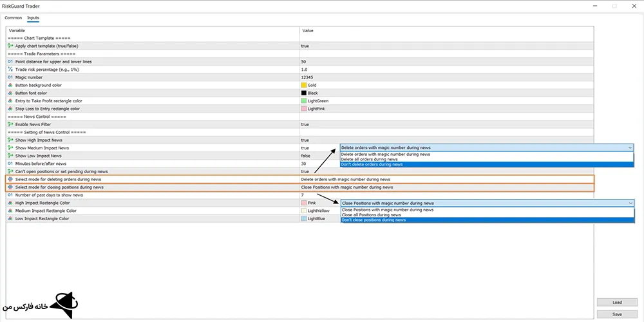This screenshot has height=322, width=644.
Task: Click icon beside Number of past days to show news
Action: pos(10,195)
